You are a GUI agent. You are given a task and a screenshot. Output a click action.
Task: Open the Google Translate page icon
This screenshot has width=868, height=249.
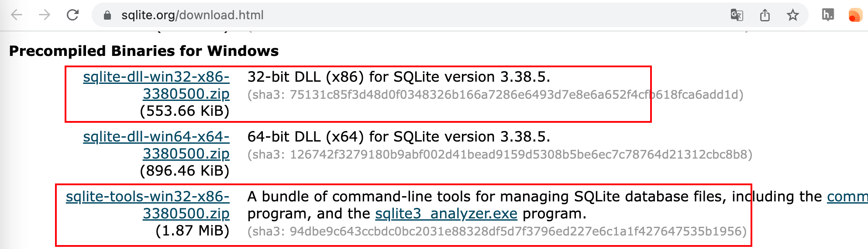pyautogui.click(x=737, y=15)
